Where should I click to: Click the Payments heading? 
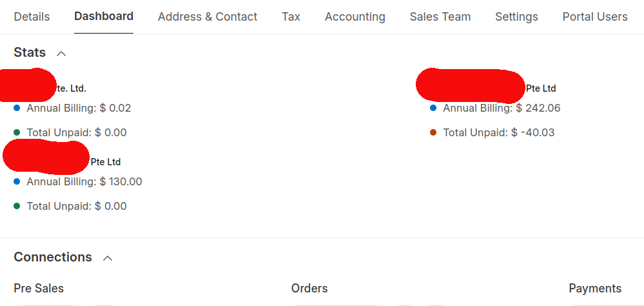click(595, 289)
